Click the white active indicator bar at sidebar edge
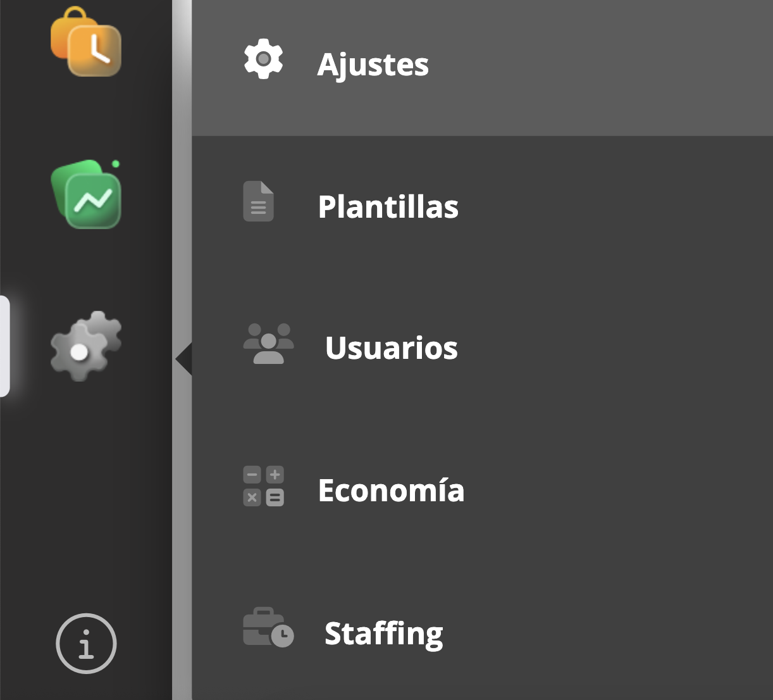The width and height of the screenshot is (773, 700). (4, 346)
